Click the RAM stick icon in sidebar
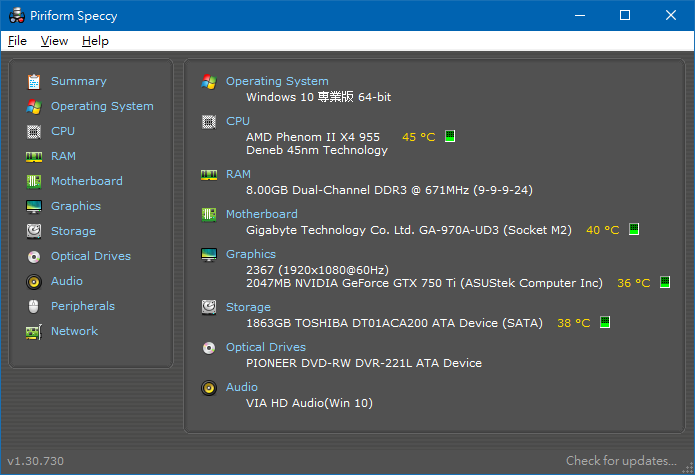This screenshot has width=695, height=475. click(x=34, y=157)
